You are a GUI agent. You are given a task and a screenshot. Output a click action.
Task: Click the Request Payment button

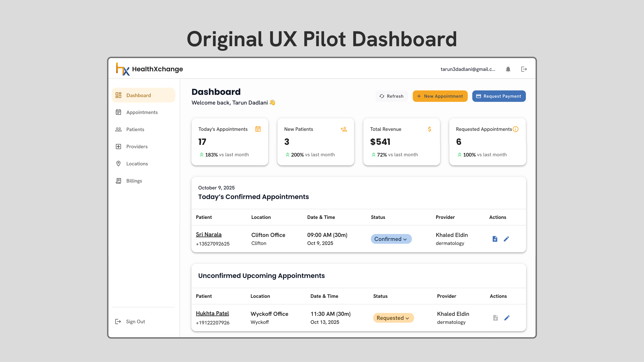coord(499,96)
